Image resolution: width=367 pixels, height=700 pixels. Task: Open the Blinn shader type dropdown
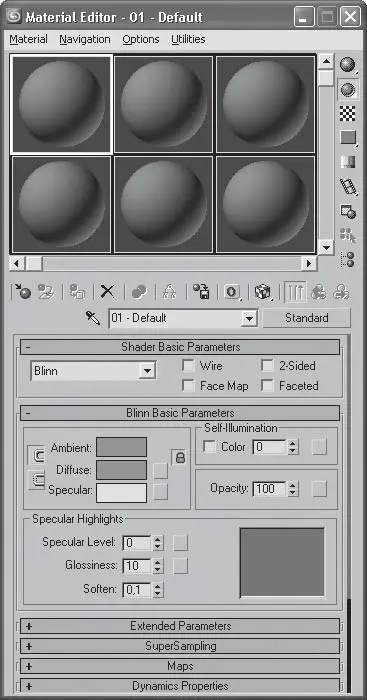(x=93, y=371)
